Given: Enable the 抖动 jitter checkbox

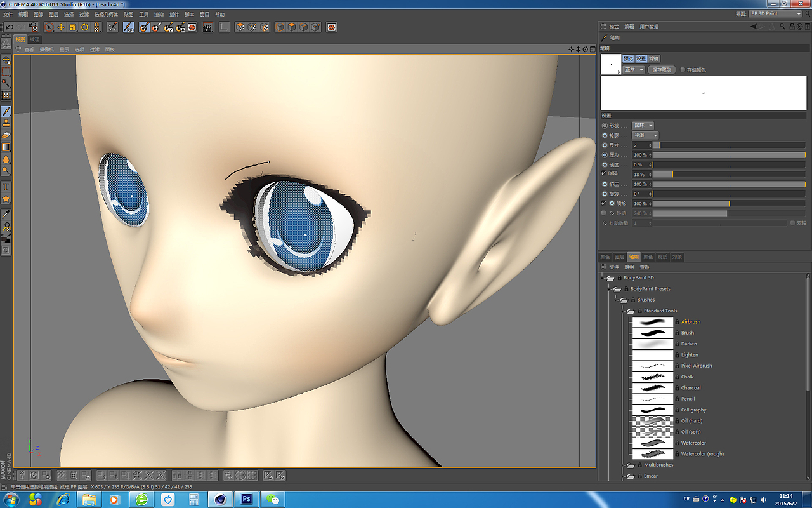Looking at the screenshot, I should (x=603, y=213).
